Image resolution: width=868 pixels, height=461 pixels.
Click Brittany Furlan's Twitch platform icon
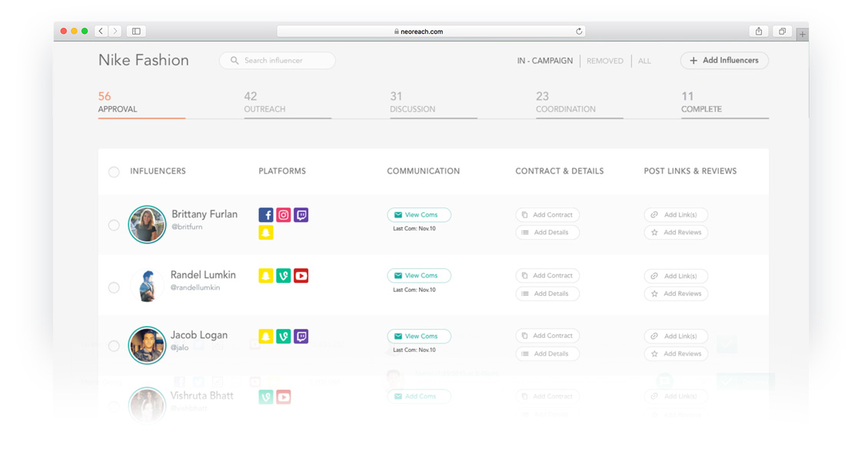(x=301, y=215)
